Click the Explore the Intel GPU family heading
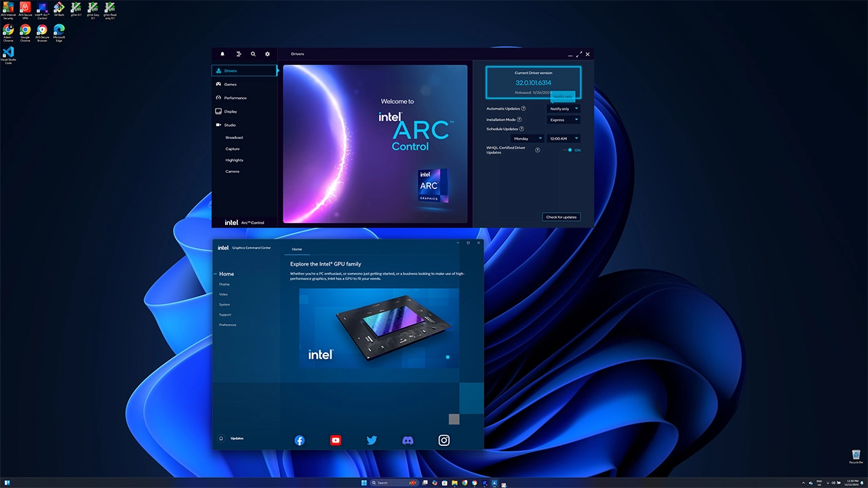 [325, 264]
